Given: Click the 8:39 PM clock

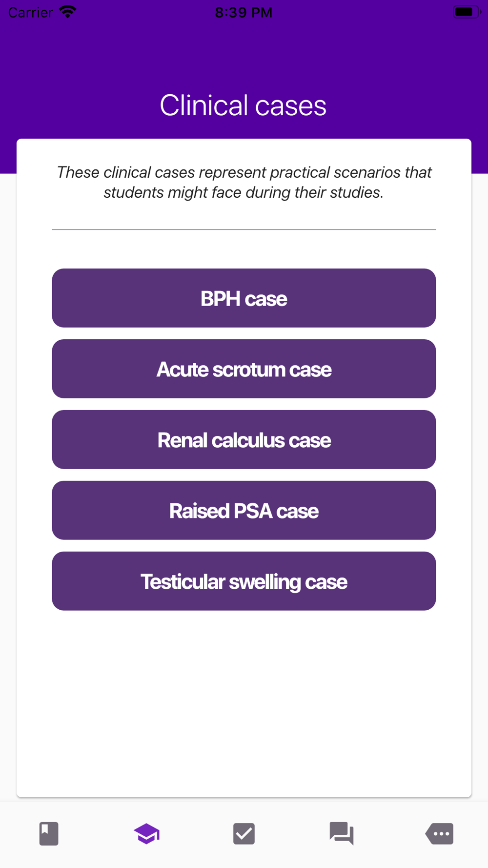Looking at the screenshot, I should [x=244, y=12].
